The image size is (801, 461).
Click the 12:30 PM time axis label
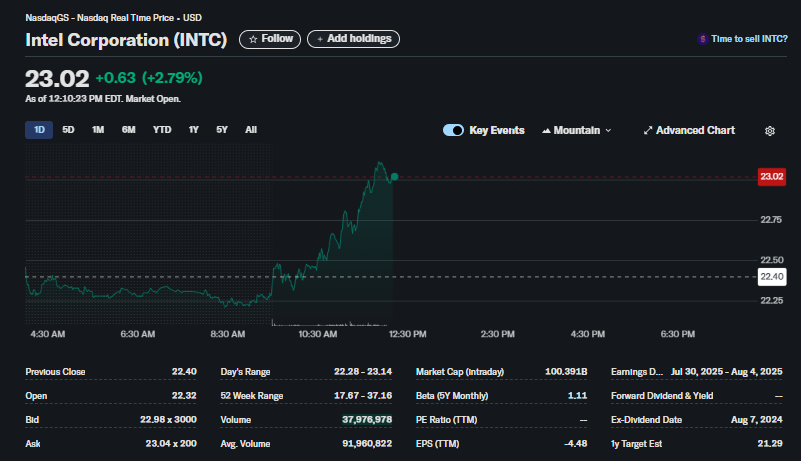tap(407, 334)
